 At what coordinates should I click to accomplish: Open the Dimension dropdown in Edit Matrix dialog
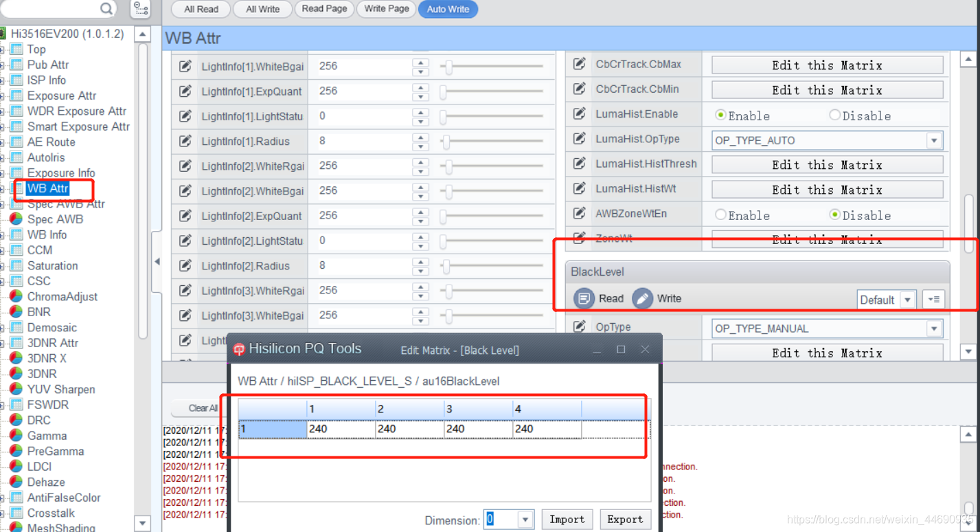(525, 520)
